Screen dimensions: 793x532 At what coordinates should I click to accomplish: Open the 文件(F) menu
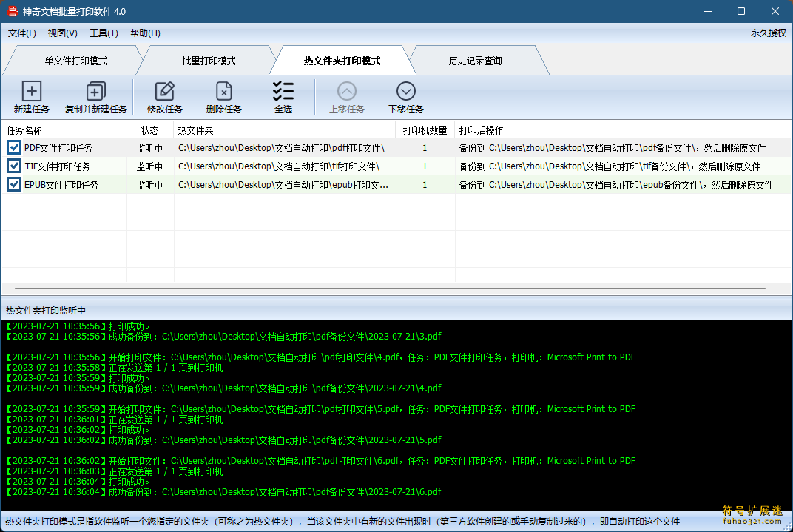pyautogui.click(x=21, y=33)
